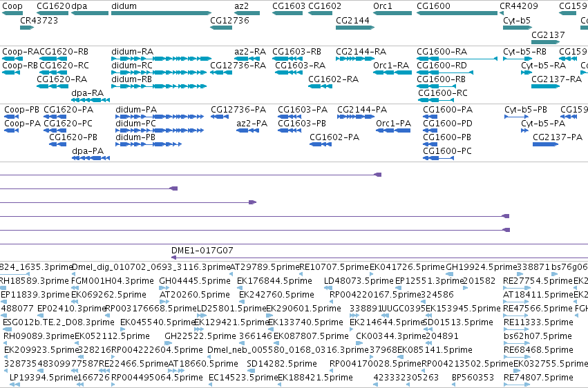This screenshot has width=588, height=388.
Task: Select the CG1600-RD transcript label
Action: click(442, 66)
